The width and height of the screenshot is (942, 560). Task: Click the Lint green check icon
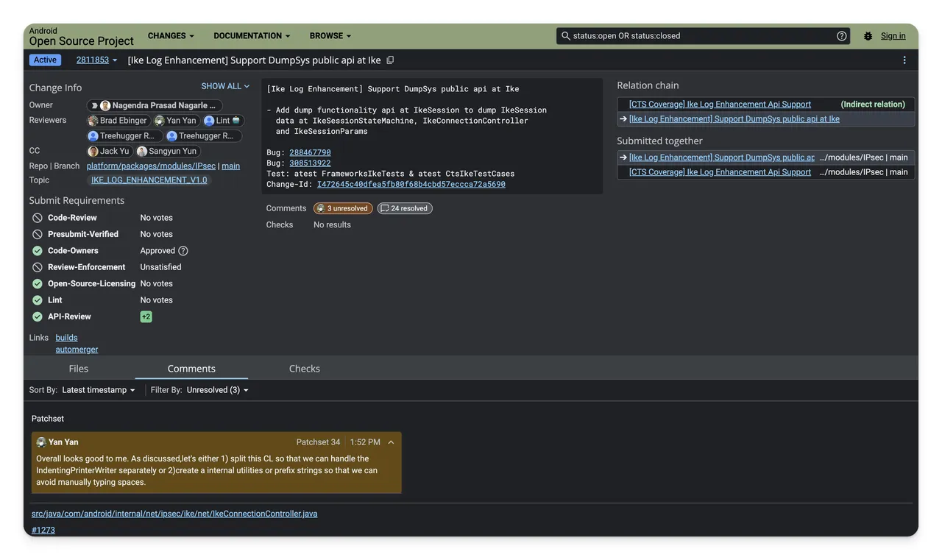pyautogui.click(x=38, y=300)
